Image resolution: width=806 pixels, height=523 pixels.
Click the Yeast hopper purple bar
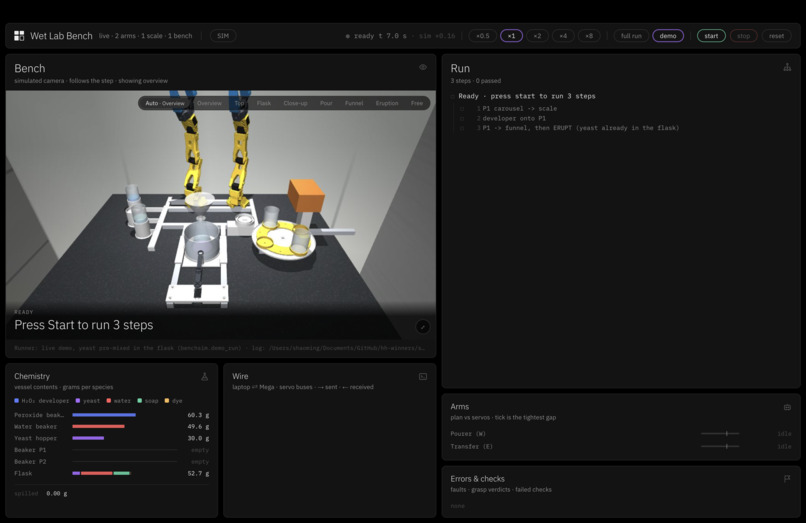88,438
